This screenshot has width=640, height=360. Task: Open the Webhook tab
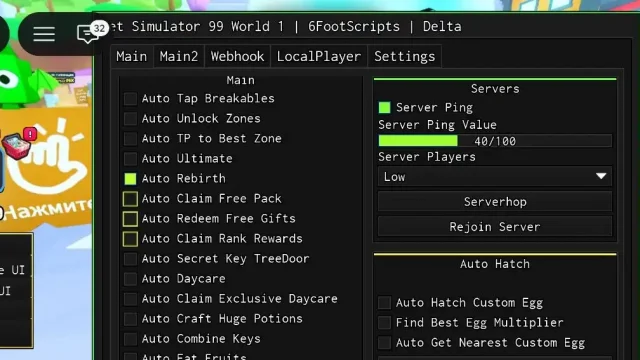[x=237, y=56]
